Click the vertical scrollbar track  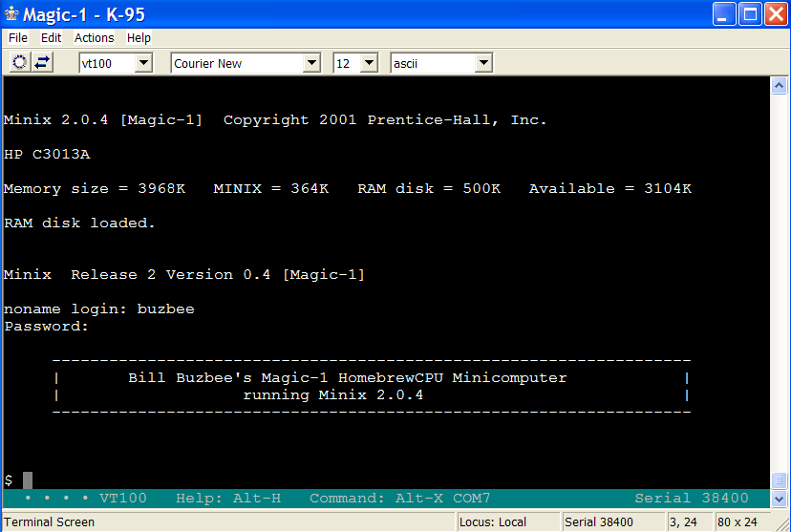click(779, 287)
